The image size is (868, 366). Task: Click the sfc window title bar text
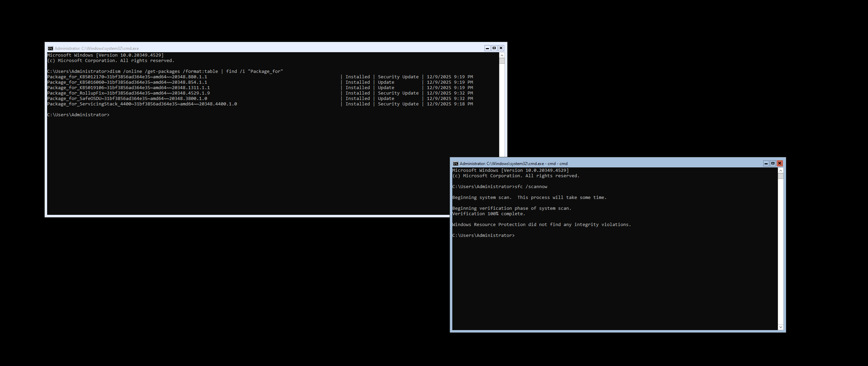coord(513,163)
